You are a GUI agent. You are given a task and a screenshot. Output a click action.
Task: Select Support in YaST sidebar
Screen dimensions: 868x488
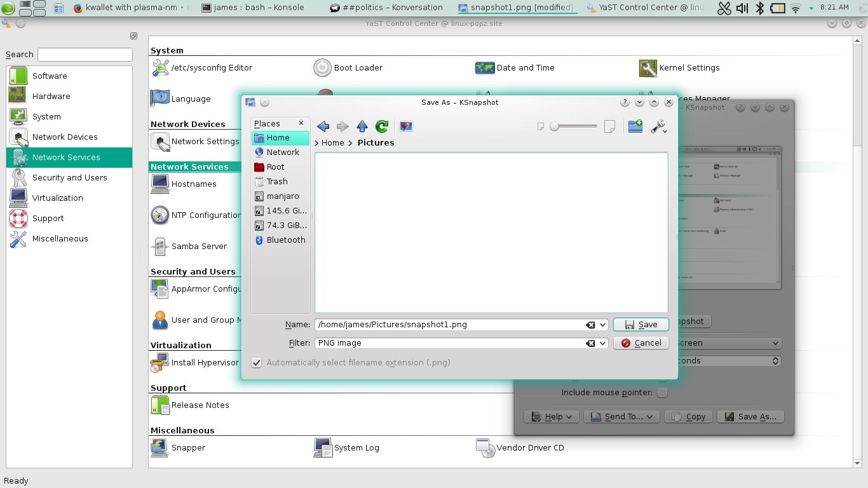tap(69, 219)
